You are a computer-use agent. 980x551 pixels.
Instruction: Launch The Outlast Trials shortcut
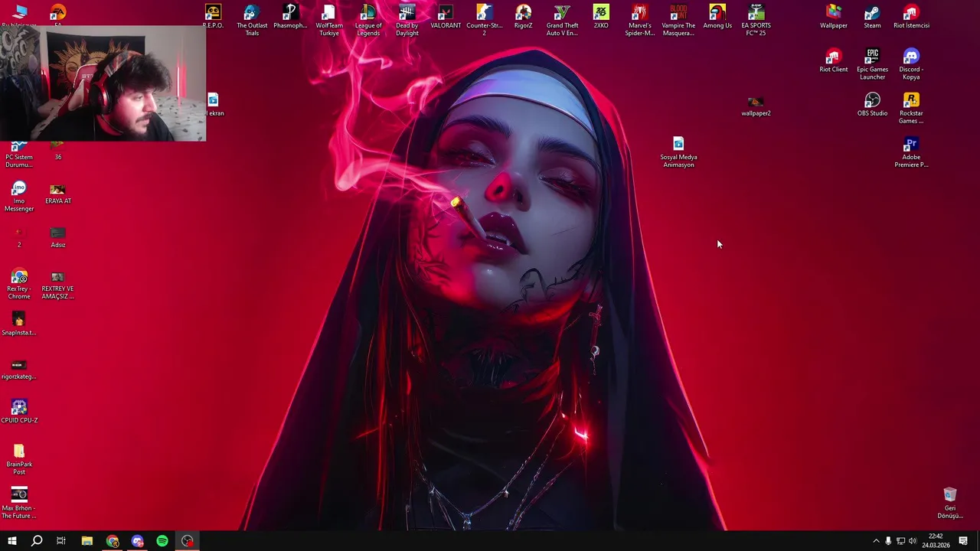pos(252,20)
